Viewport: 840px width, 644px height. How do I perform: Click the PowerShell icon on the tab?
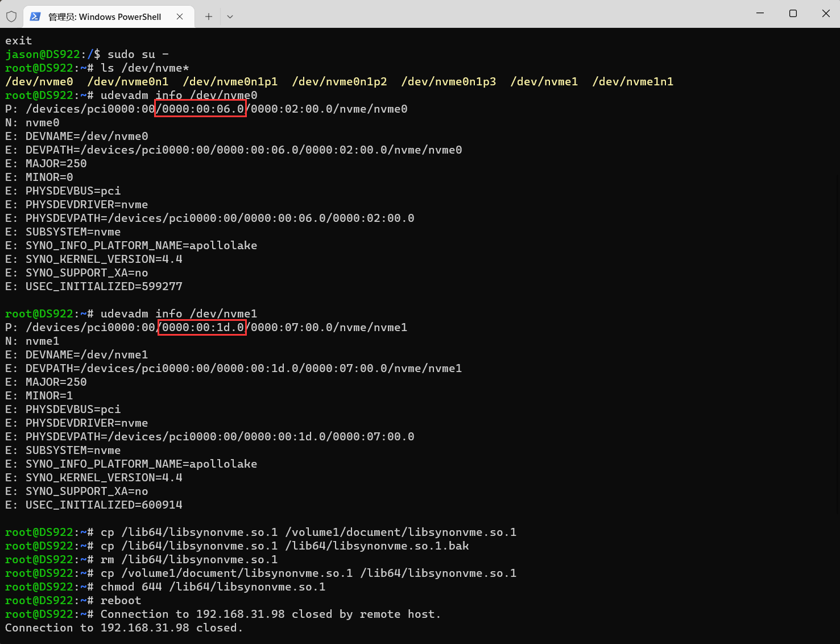(x=35, y=16)
